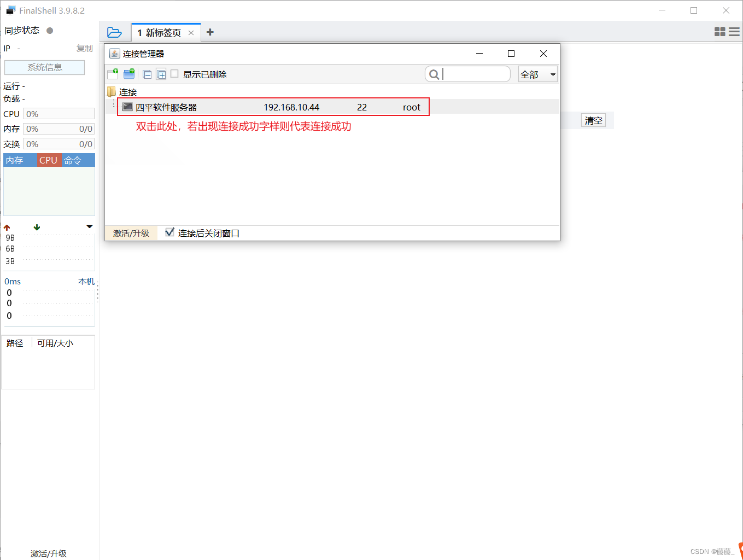Click port value 22 in the connection row

point(362,107)
